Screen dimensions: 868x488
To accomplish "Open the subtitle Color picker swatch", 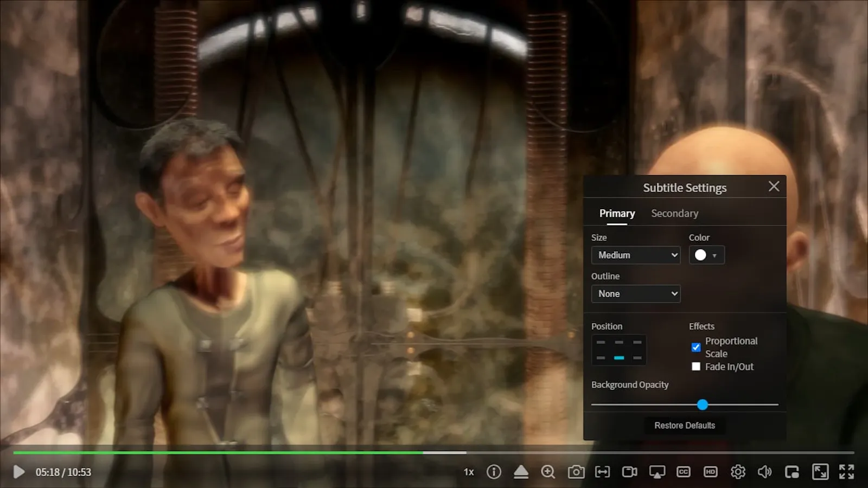I will pyautogui.click(x=706, y=255).
